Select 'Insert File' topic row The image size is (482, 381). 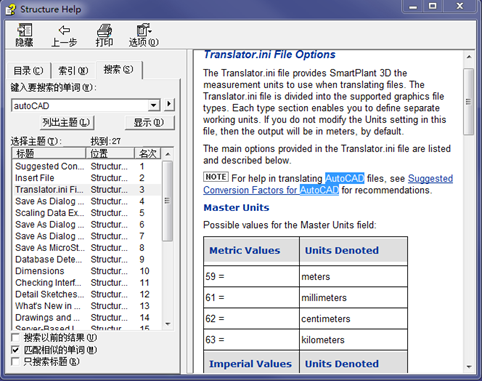(87, 178)
